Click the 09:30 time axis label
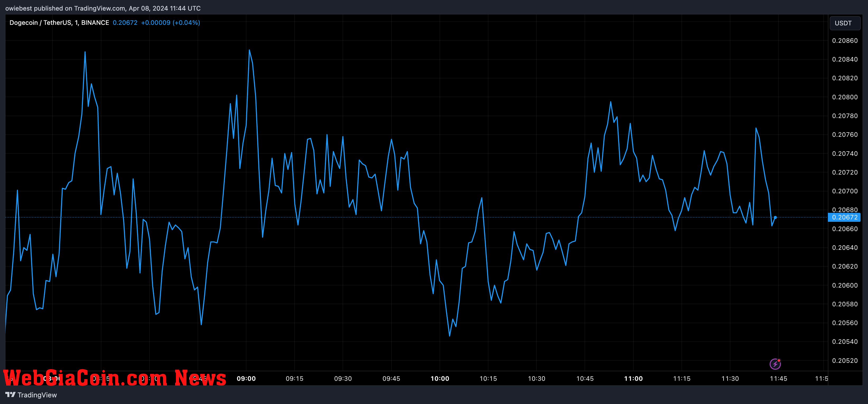This screenshot has width=868, height=404. pyautogui.click(x=343, y=379)
